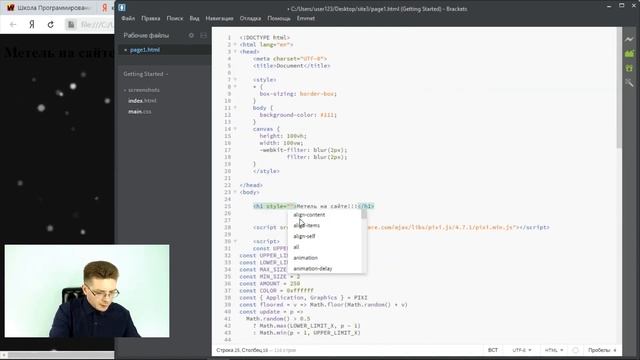Open the Файл menu
Screen dimensions: 640x360
[x=128, y=18]
